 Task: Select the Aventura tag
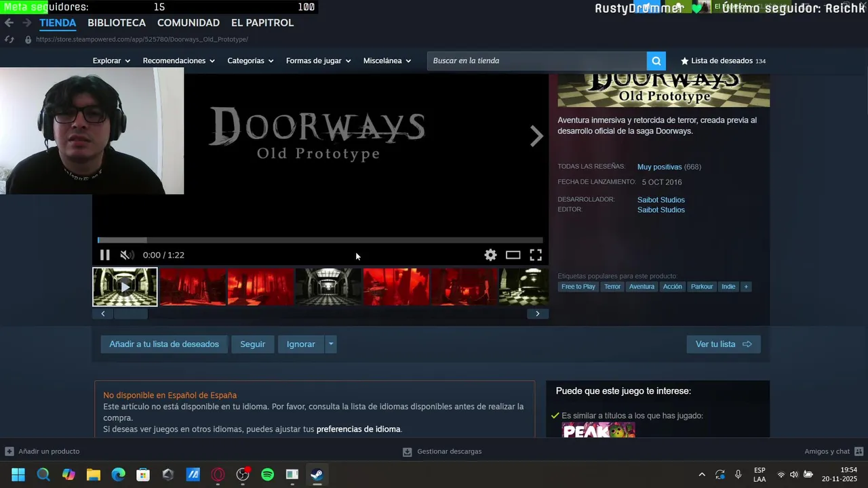tap(642, 287)
